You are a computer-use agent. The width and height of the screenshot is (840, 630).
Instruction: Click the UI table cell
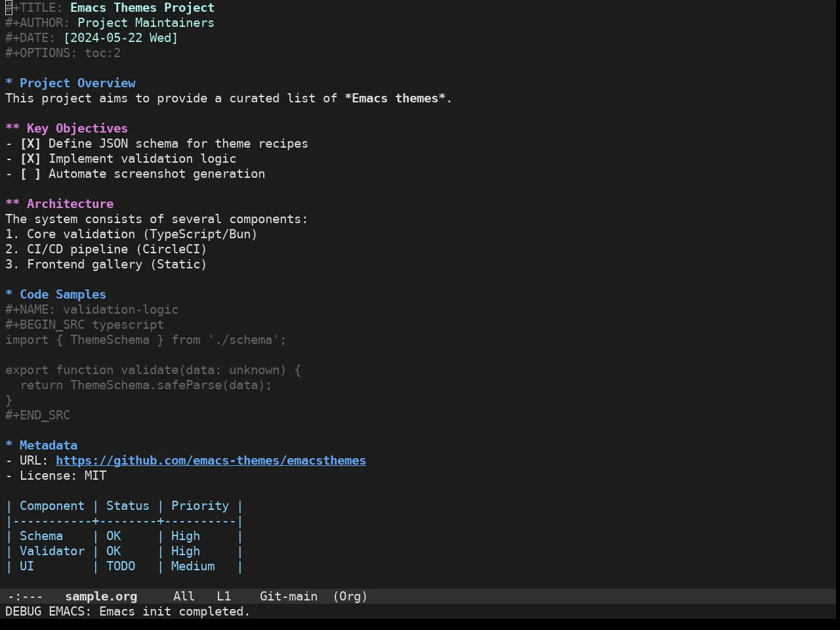click(27, 566)
